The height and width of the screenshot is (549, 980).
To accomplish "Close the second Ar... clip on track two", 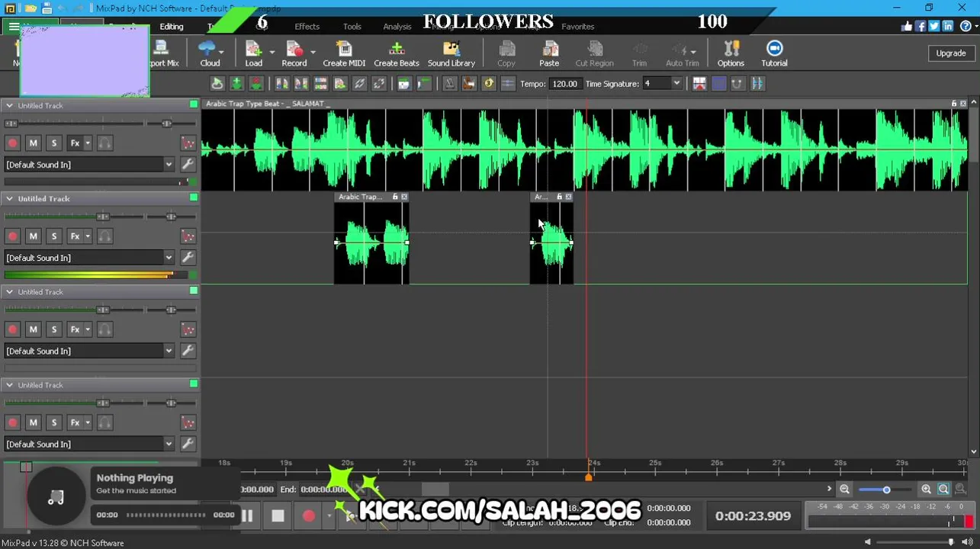I will pos(568,197).
